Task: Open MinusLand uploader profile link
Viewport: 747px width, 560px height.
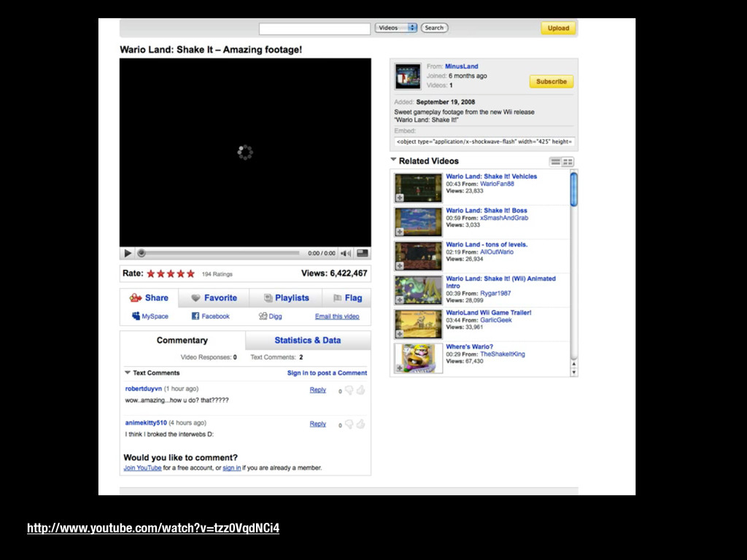Action: click(x=461, y=66)
